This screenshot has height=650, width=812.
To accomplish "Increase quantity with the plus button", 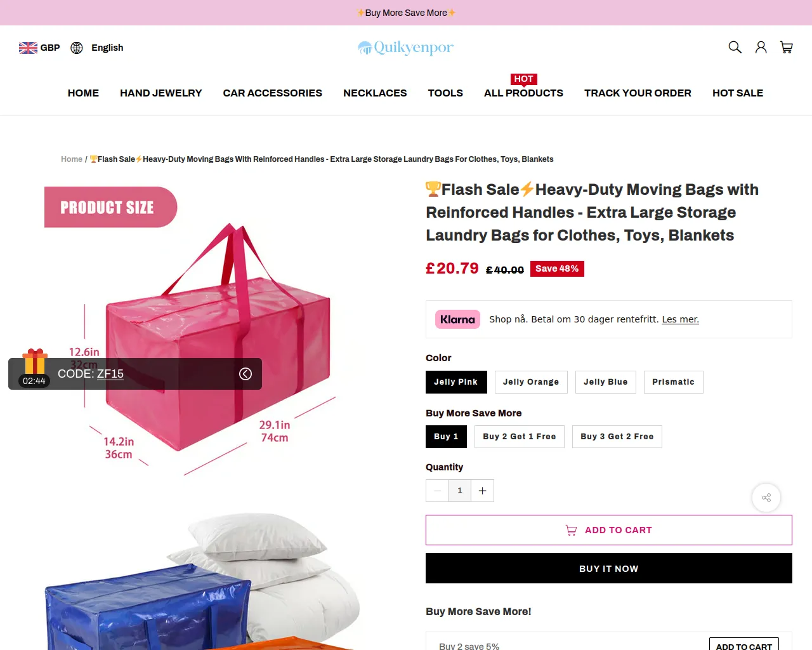I will coord(482,491).
